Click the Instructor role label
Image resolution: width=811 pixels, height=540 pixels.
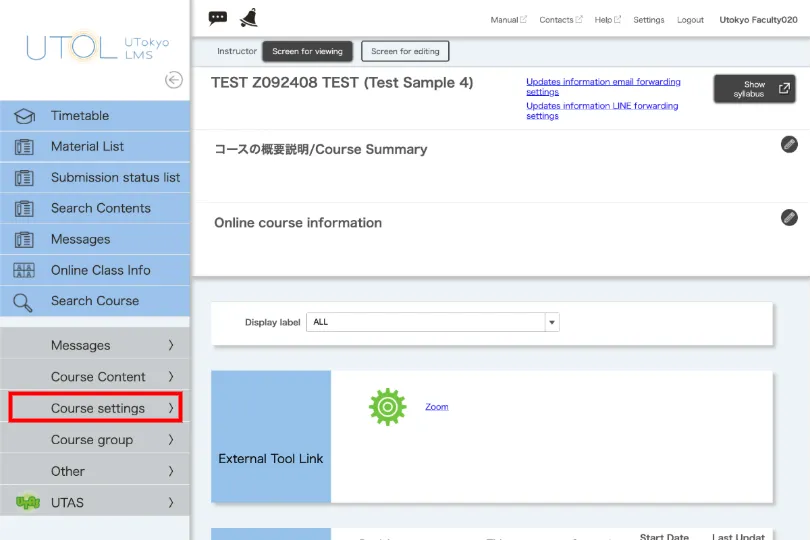pyautogui.click(x=237, y=51)
